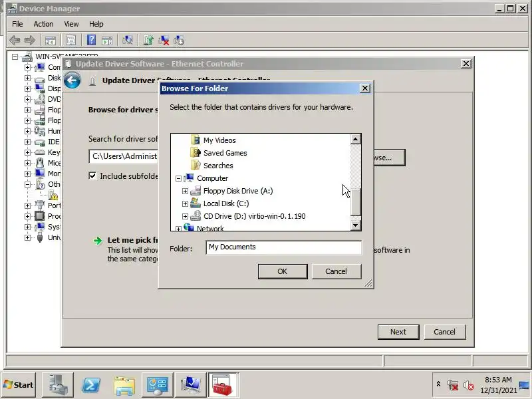Close the Browse For Folder dialog
532x399 pixels.
(x=364, y=88)
